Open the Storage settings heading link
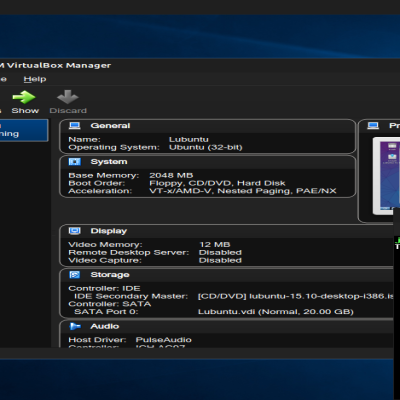 click(110, 275)
